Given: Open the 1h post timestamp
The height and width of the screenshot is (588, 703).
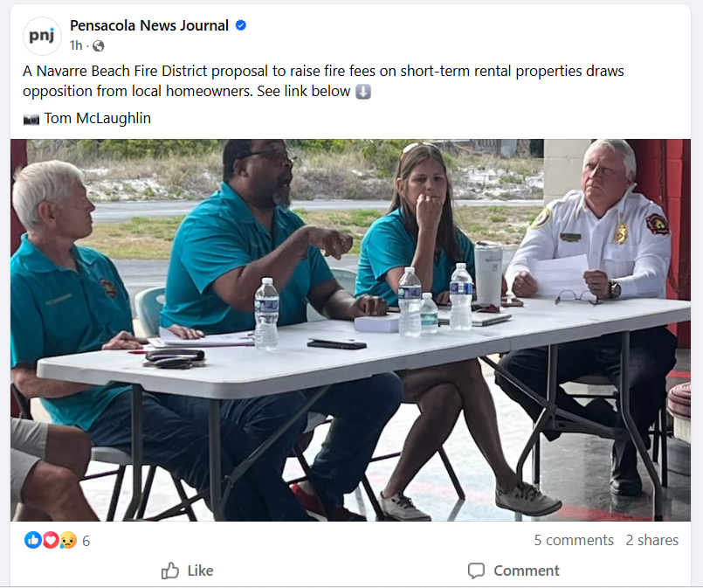Looking at the screenshot, I should pyautogui.click(x=76, y=45).
